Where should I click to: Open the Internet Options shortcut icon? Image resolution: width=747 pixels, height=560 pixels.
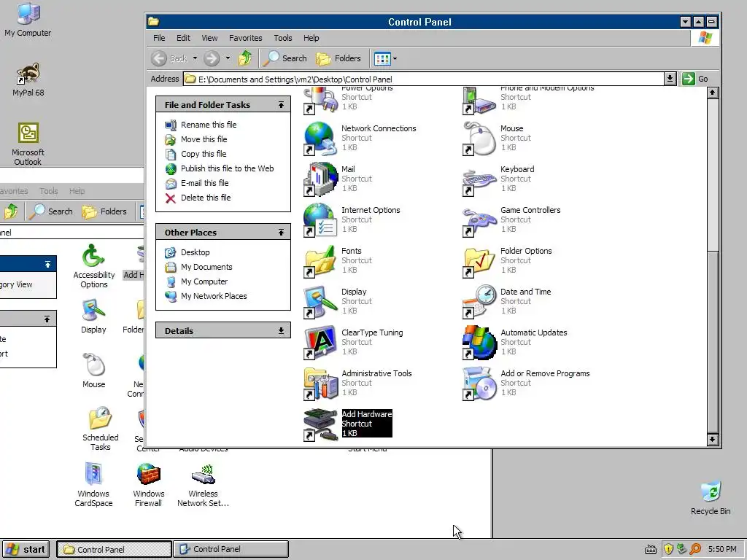320,220
